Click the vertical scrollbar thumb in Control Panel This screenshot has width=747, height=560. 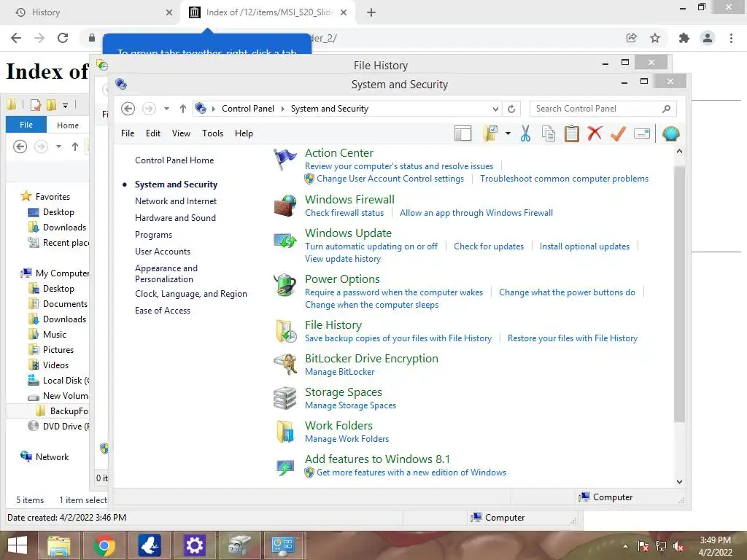(x=679, y=294)
